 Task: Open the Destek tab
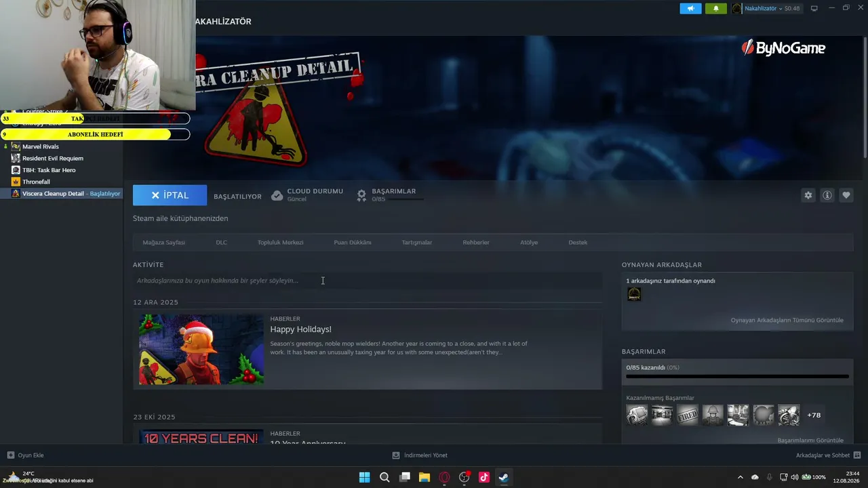coord(578,243)
